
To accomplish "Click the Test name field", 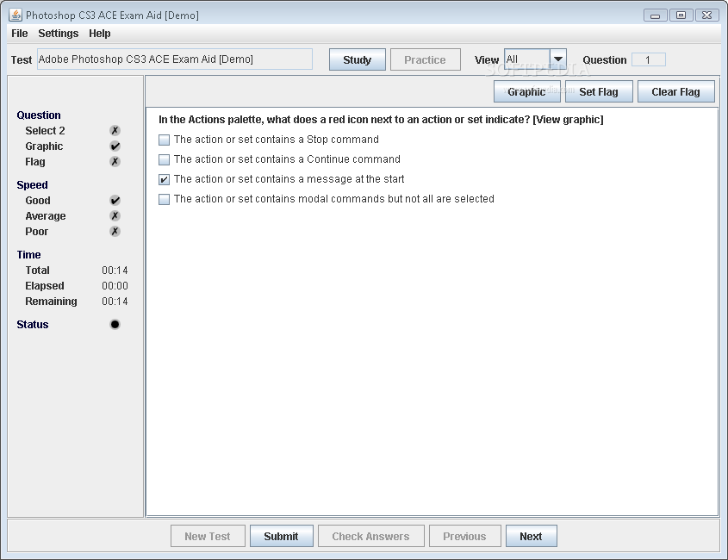I will tap(175, 59).
